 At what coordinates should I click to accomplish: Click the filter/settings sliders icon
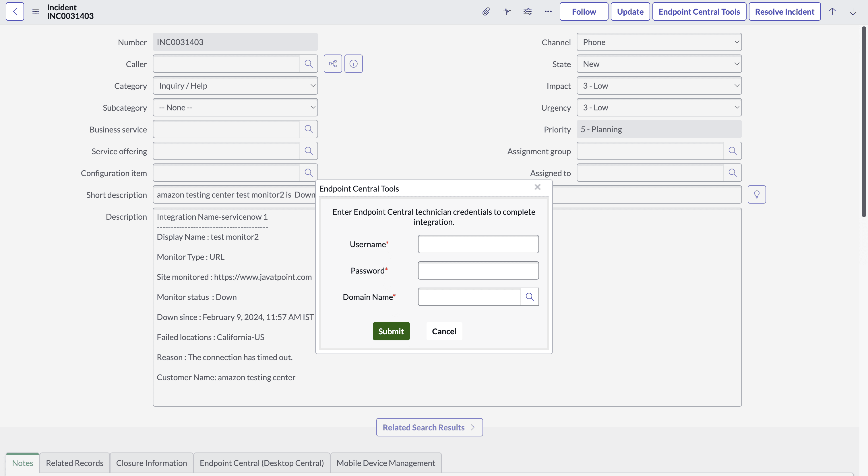(527, 11)
